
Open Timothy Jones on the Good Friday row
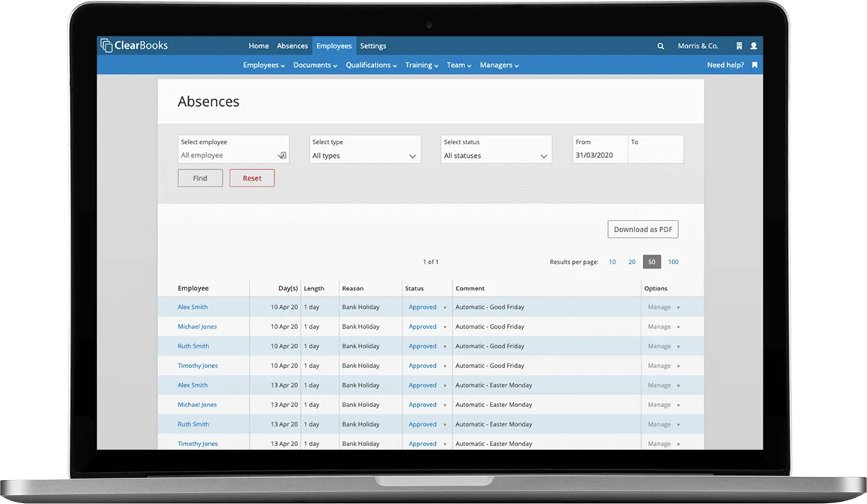pos(197,366)
